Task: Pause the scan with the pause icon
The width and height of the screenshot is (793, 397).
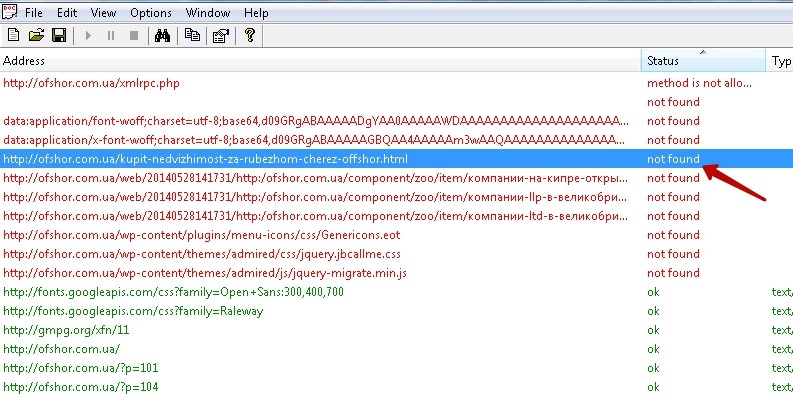Action: click(x=111, y=35)
